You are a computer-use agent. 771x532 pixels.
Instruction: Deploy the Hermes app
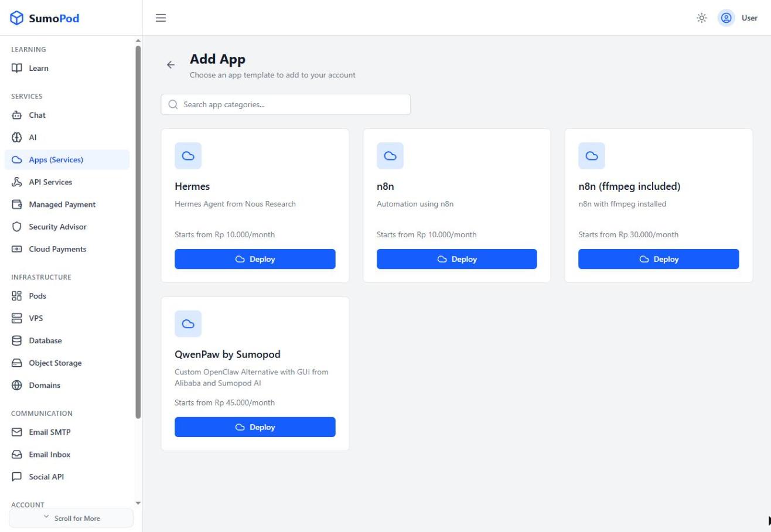(255, 259)
